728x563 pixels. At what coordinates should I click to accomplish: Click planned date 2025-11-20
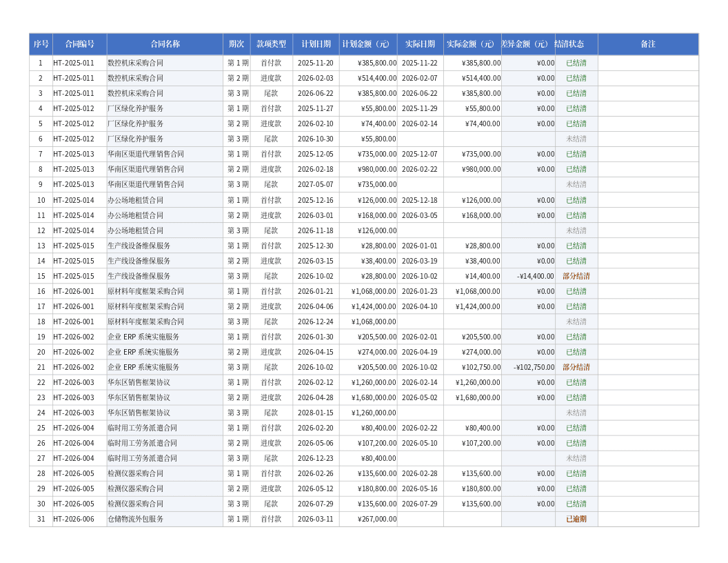(316, 63)
